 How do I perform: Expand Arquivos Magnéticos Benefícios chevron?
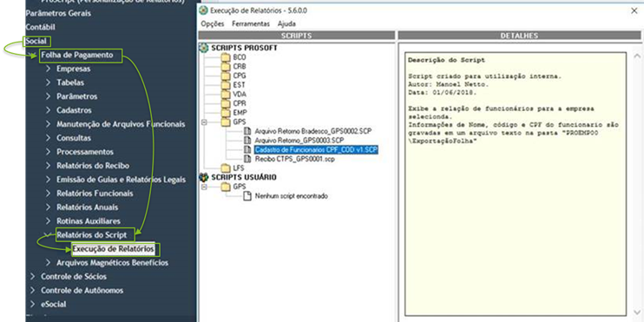49,262
